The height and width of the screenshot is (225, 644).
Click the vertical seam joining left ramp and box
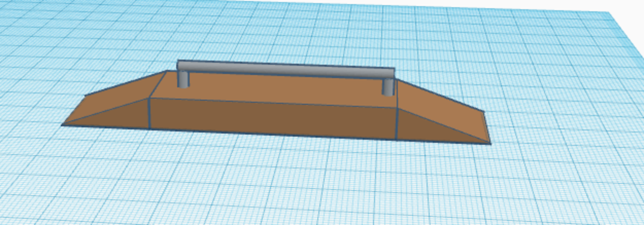(149, 113)
